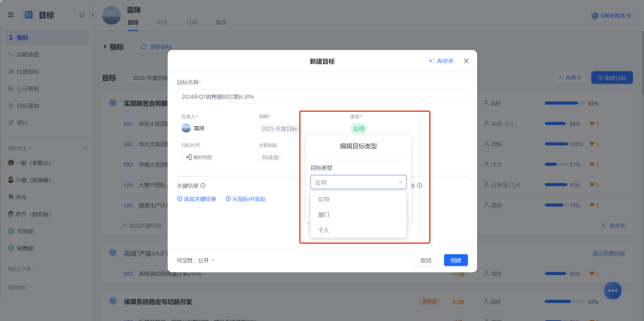Collapse sidebar with the left chevron
The height and width of the screenshot is (321, 644).
click(92, 15)
